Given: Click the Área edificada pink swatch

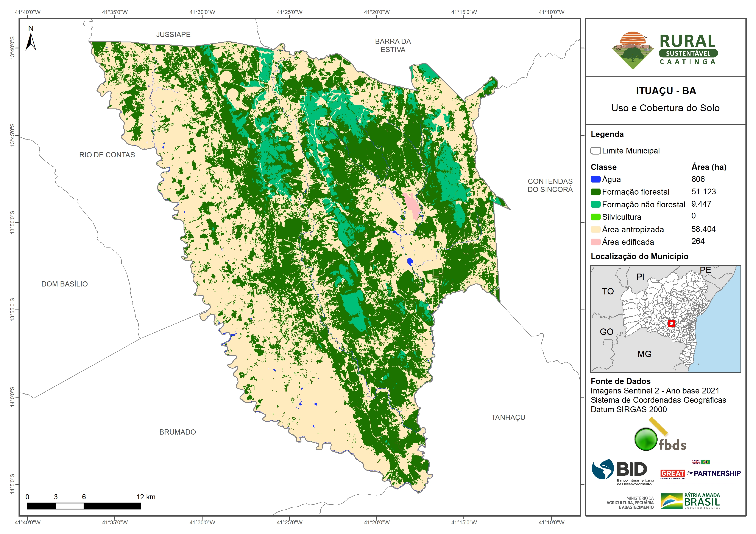Looking at the screenshot, I should (595, 242).
